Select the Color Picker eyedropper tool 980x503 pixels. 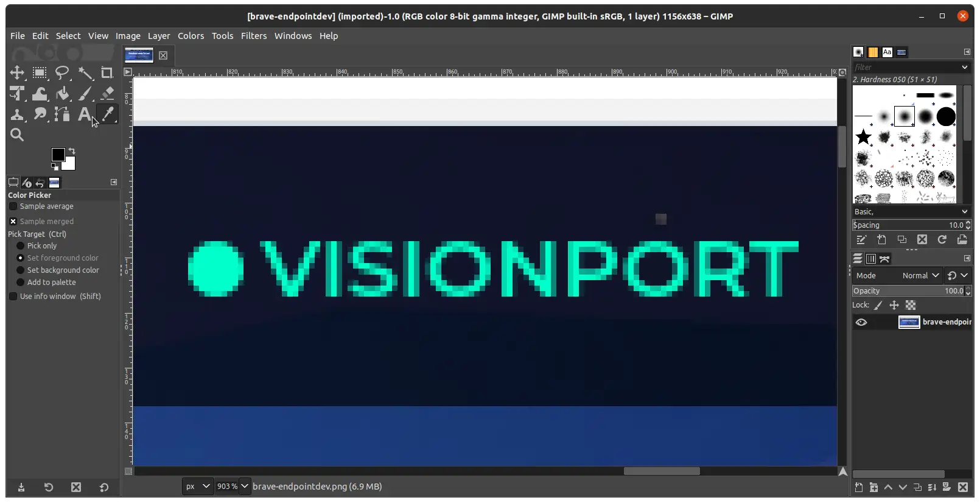(x=107, y=114)
